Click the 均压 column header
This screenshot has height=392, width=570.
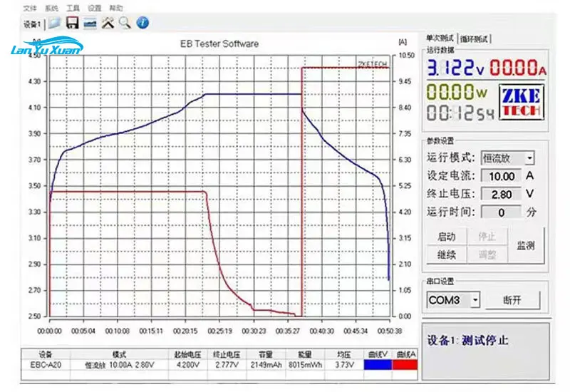344,354
